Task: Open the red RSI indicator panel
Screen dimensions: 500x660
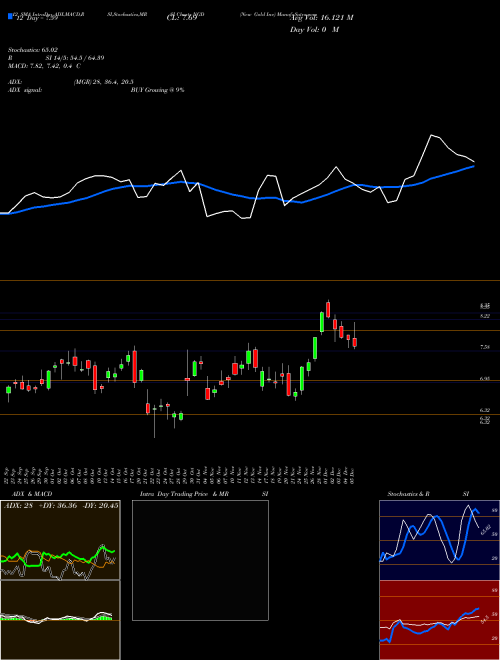Action: pyautogui.click(x=439, y=620)
